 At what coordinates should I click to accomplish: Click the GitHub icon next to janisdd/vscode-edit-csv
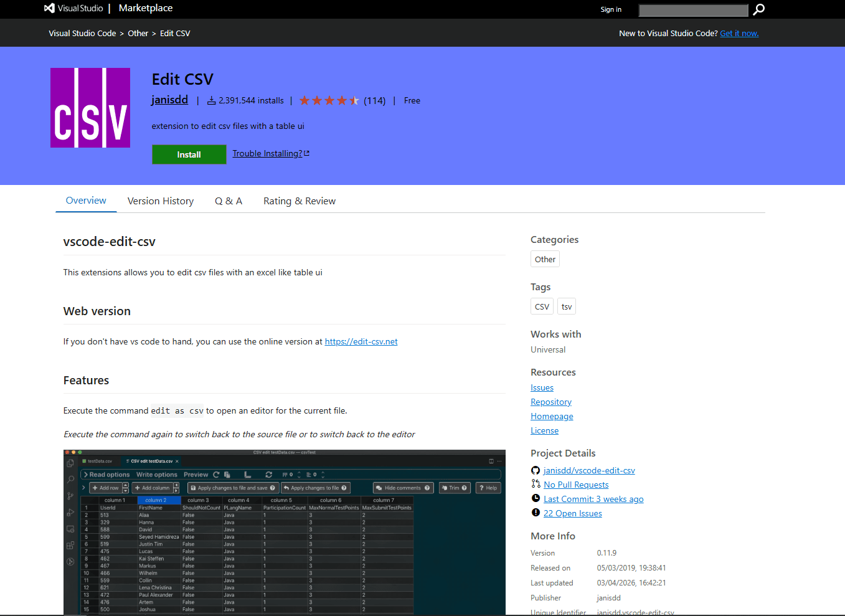pyautogui.click(x=536, y=470)
